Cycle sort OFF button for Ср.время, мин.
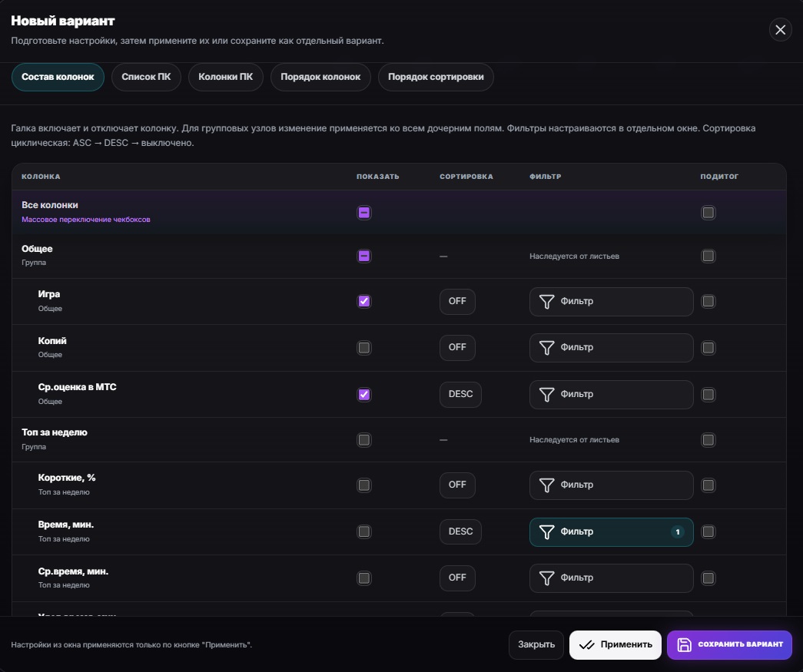 [457, 578]
